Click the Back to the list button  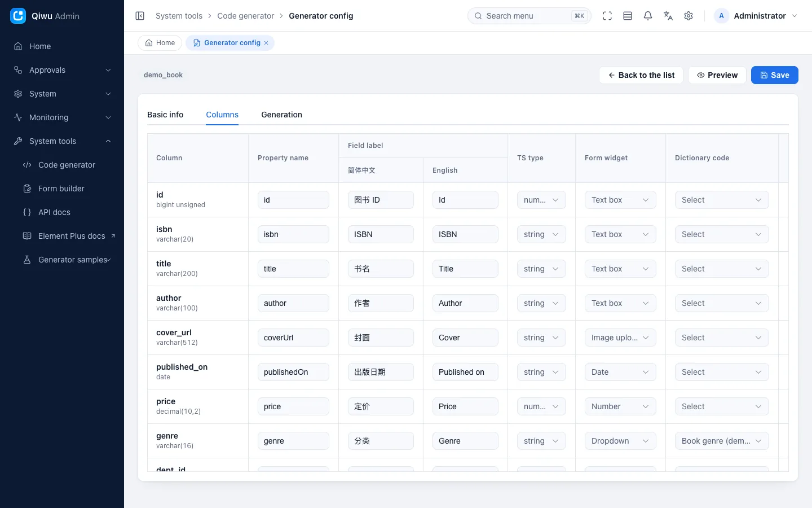pos(641,75)
